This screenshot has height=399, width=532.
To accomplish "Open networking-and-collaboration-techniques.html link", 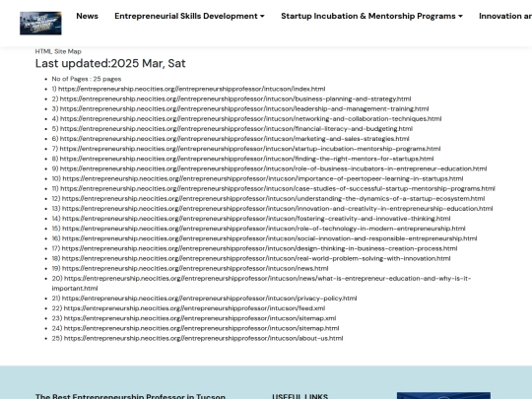I will coord(251,119).
